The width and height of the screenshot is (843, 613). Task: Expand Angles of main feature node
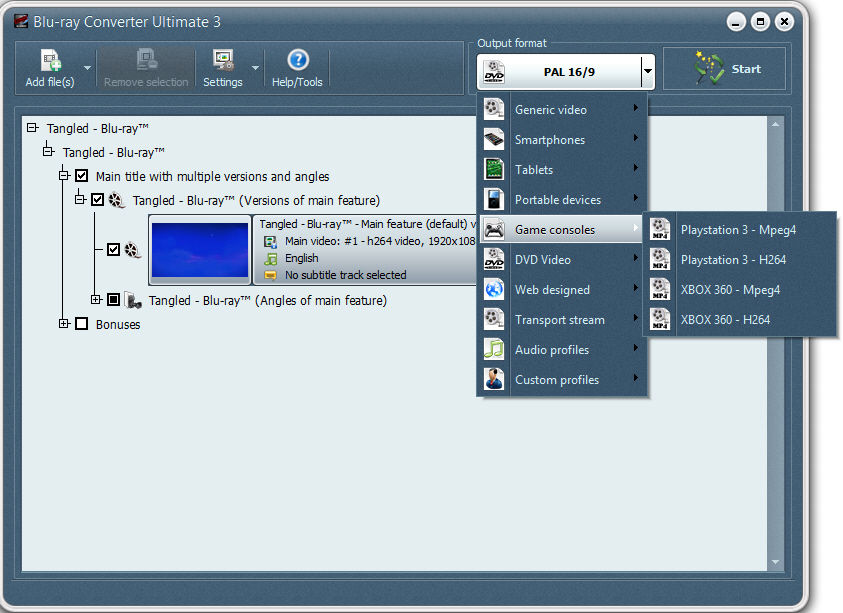(x=96, y=300)
